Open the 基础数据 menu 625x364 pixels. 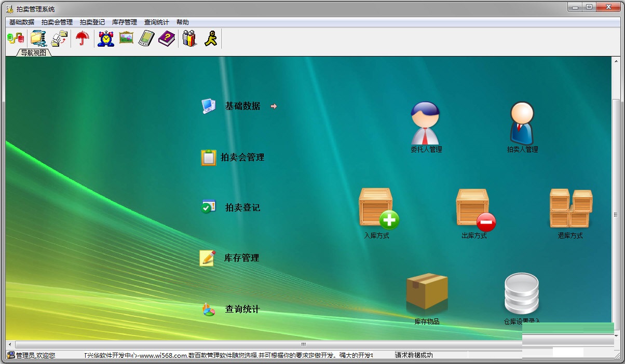click(21, 22)
